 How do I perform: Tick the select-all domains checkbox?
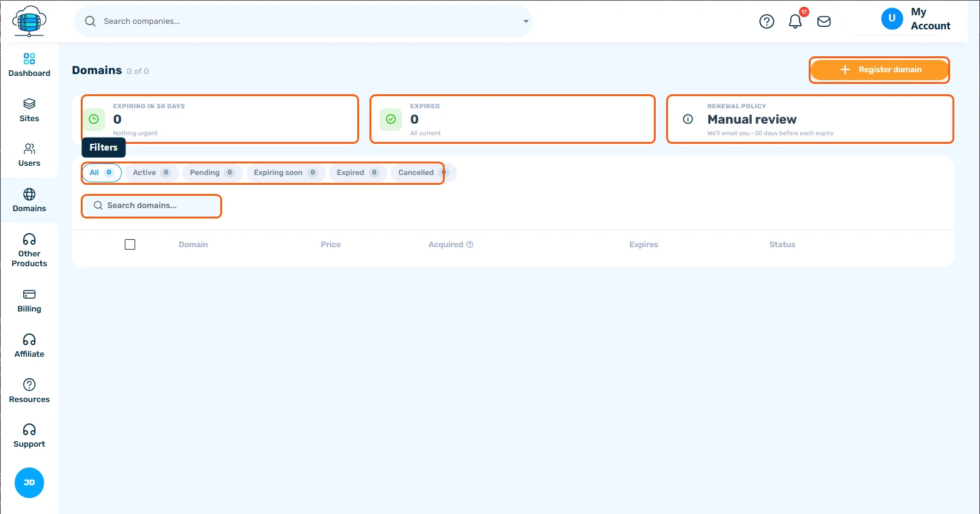click(x=130, y=244)
